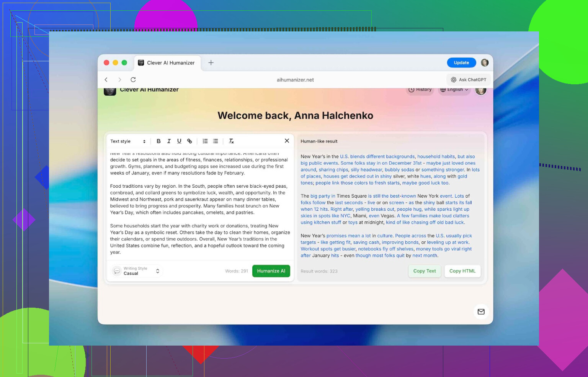This screenshot has width=588, height=377.
Task: Create a numbered list
Action: (x=205, y=141)
